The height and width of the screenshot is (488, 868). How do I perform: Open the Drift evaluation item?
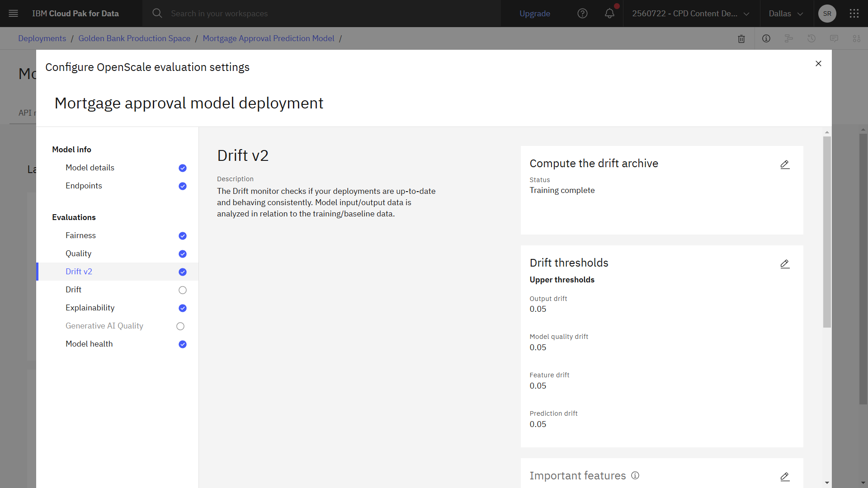73,290
